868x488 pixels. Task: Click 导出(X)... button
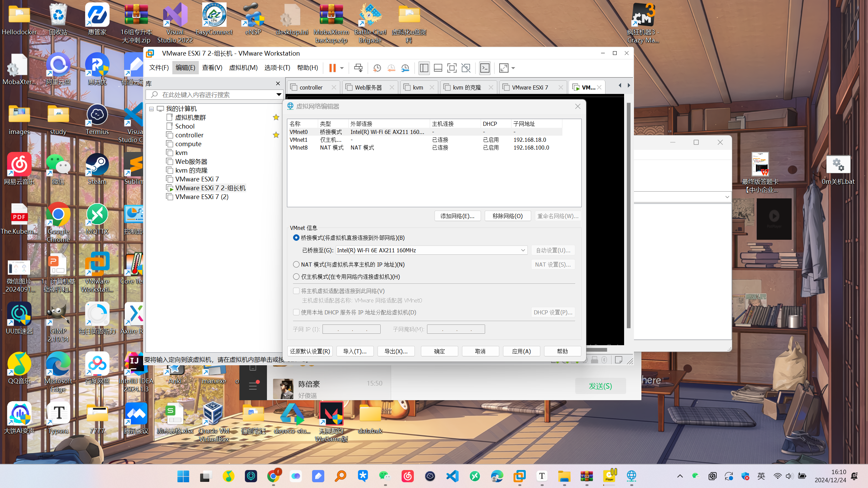tap(396, 351)
